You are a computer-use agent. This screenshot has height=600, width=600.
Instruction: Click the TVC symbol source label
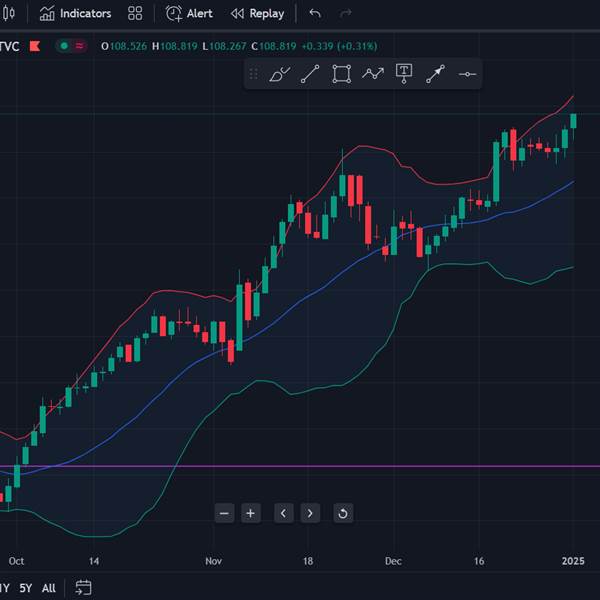click(x=9, y=46)
